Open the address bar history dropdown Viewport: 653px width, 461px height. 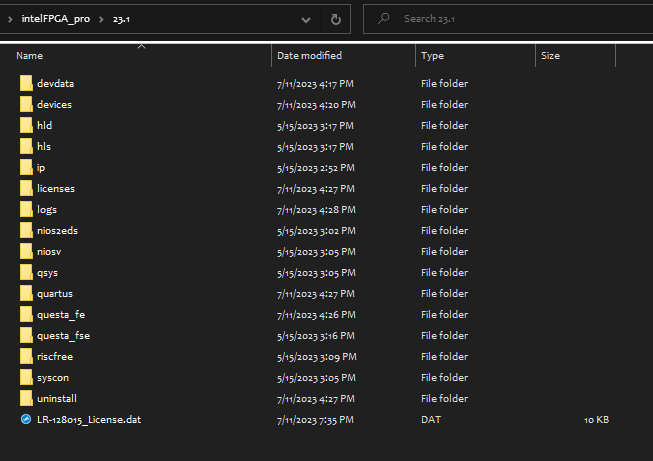(305, 18)
